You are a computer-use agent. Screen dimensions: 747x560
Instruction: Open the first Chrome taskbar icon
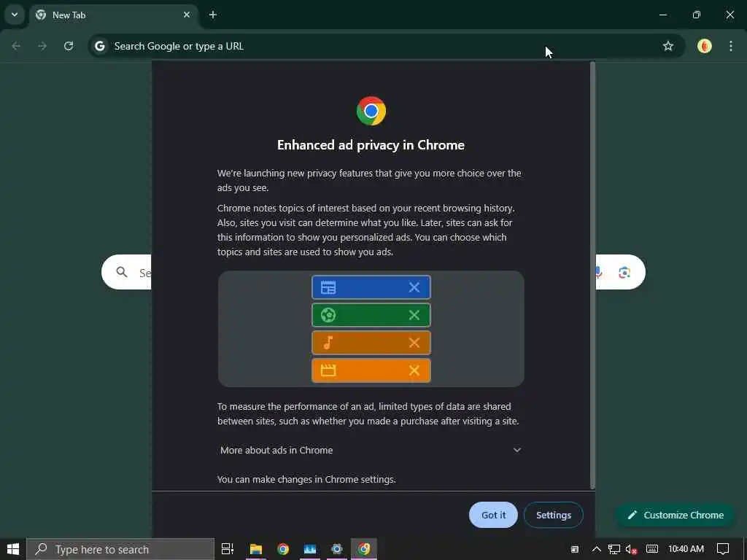283,549
